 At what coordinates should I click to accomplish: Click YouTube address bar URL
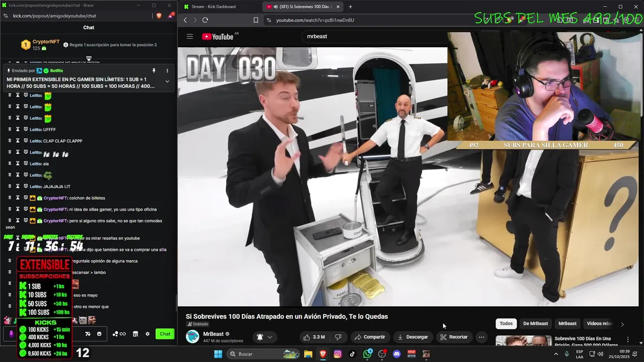click(315, 20)
